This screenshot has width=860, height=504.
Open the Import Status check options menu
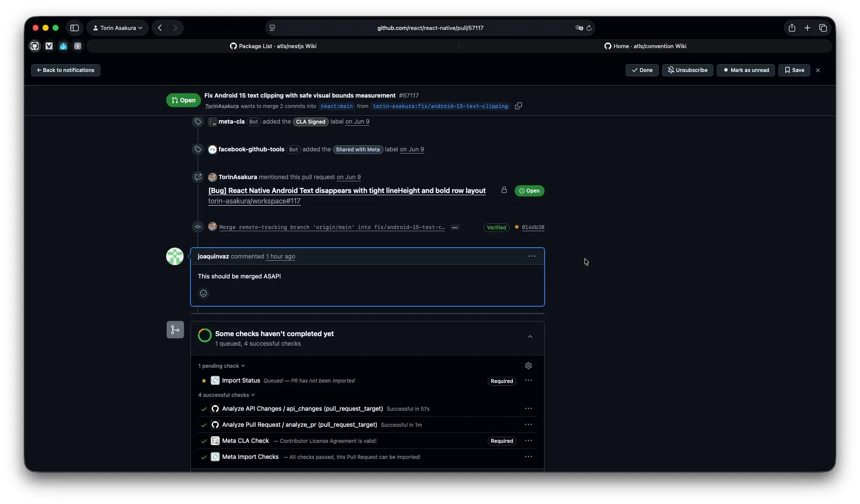click(x=528, y=380)
